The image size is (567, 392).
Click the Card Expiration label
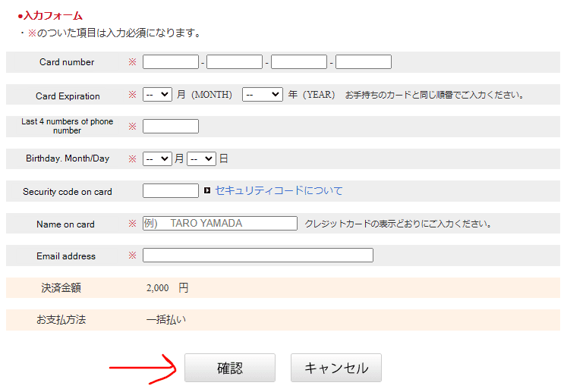[68, 96]
